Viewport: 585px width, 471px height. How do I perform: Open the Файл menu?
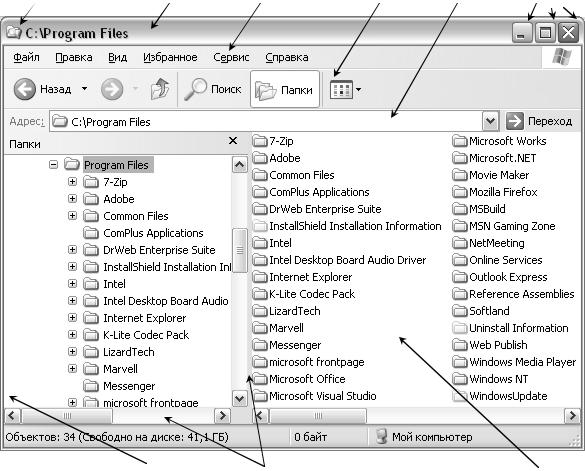(26, 57)
